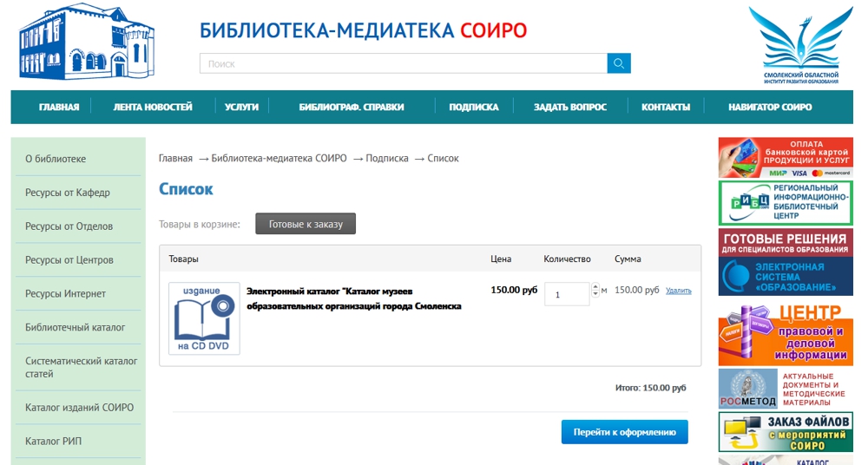The width and height of the screenshot is (868, 465).
Task: Open the Подписка menu item
Action: coord(474,107)
